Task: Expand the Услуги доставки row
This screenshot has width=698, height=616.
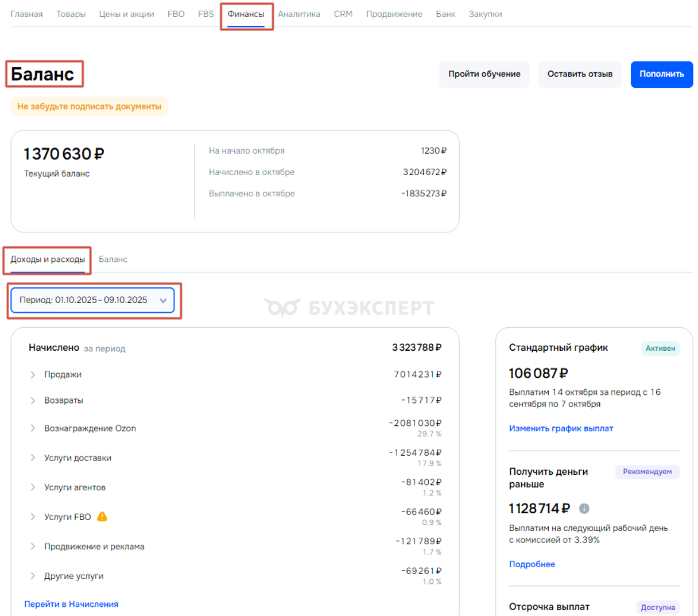Action: [x=33, y=458]
